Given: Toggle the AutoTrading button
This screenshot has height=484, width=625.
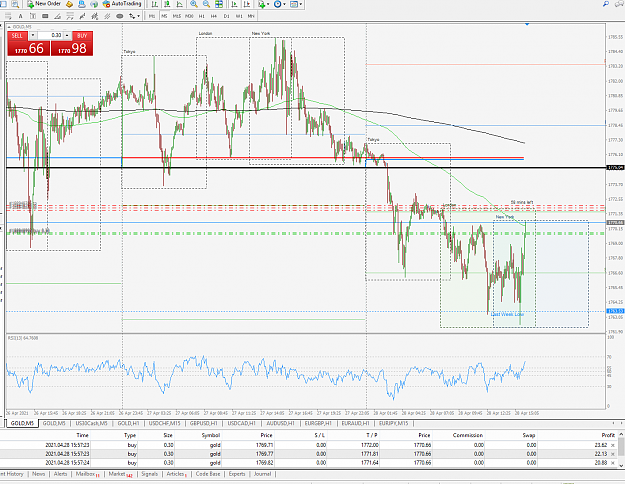Looking at the screenshot, I should coord(122,4).
